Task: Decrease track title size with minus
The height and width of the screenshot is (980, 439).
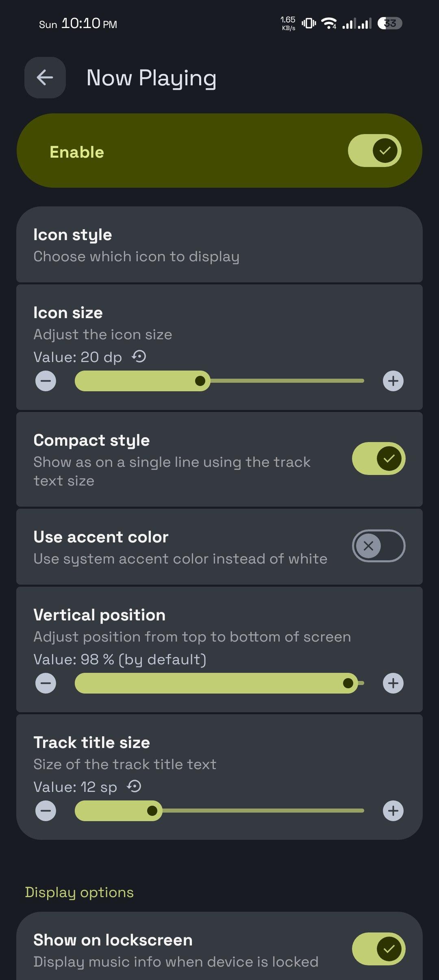Action: pos(46,811)
